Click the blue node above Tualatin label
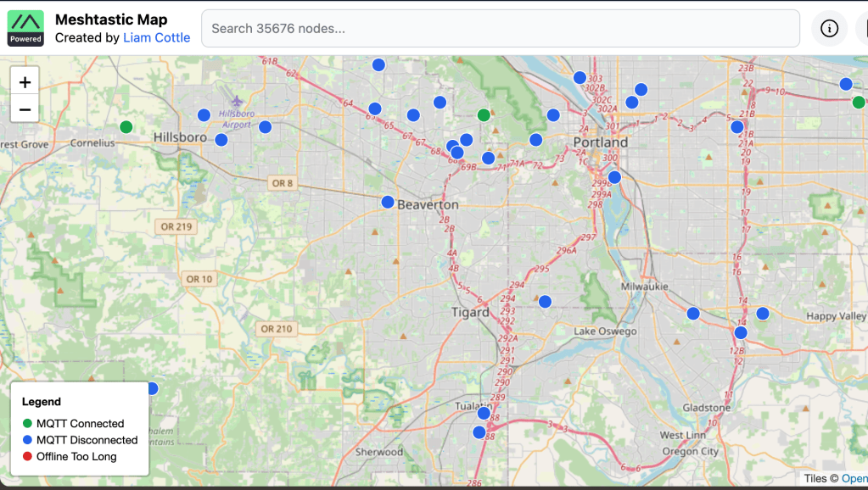This screenshot has height=490, width=868. click(484, 413)
